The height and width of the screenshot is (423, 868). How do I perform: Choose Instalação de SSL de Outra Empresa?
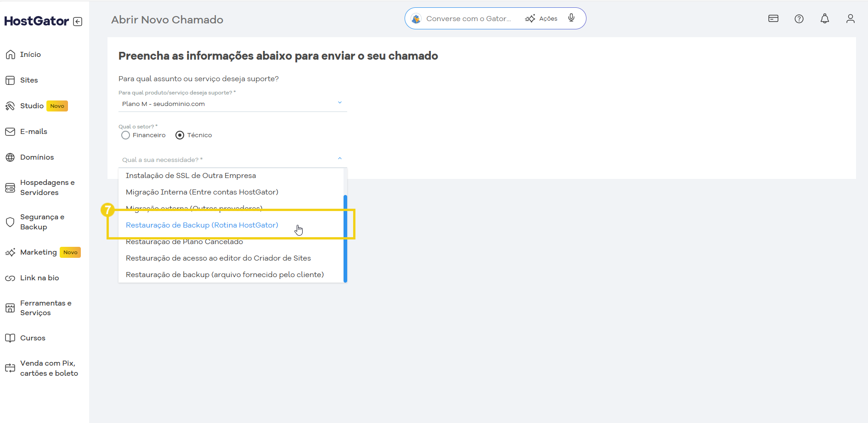point(231,176)
